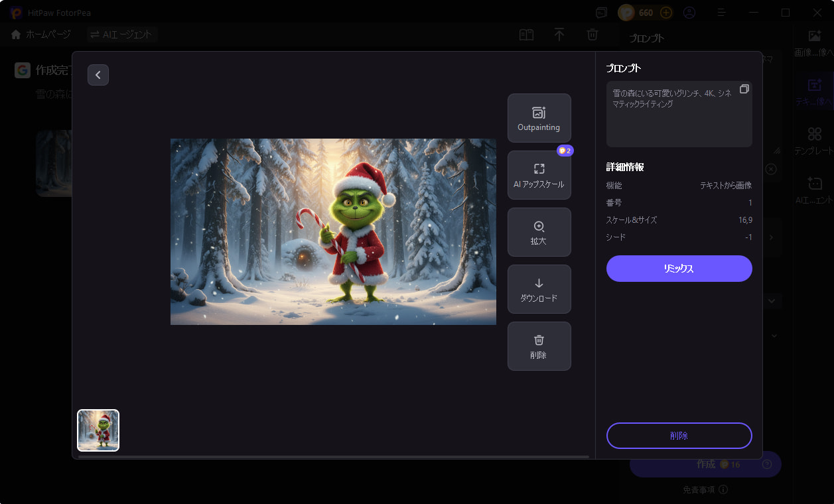Click the info icon next to 免責事項
This screenshot has width=834, height=504.
click(x=723, y=490)
